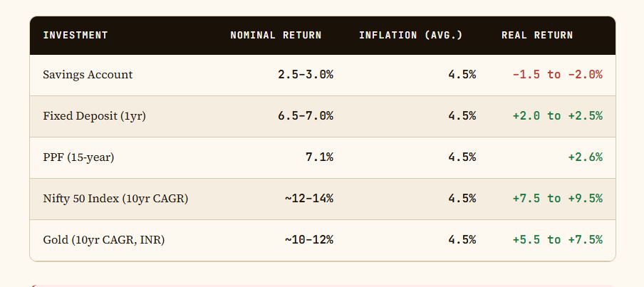Click the red −1.5 to −2.0% real return
The image size is (644, 287).
[557, 75]
